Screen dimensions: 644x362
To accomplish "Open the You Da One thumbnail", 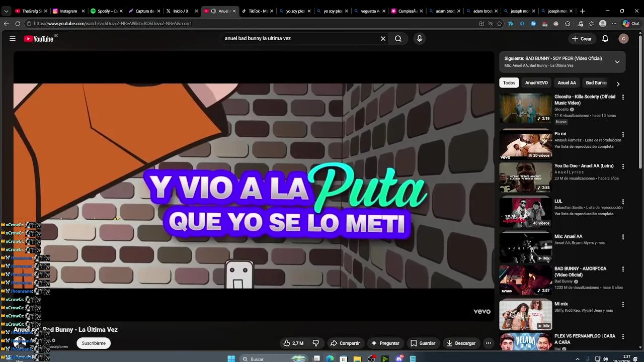I will (525, 177).
